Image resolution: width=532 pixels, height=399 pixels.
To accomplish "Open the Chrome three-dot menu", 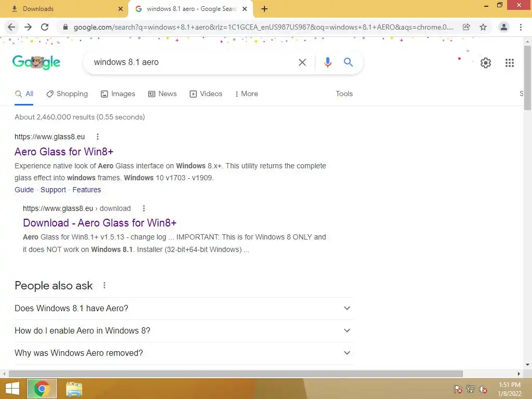I will [521, 27].
